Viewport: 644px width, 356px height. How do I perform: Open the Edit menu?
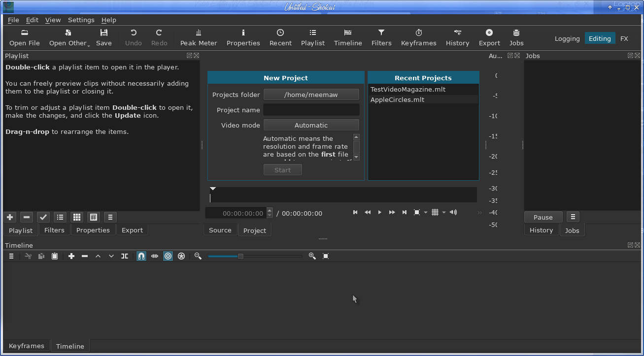coord(32,20)
